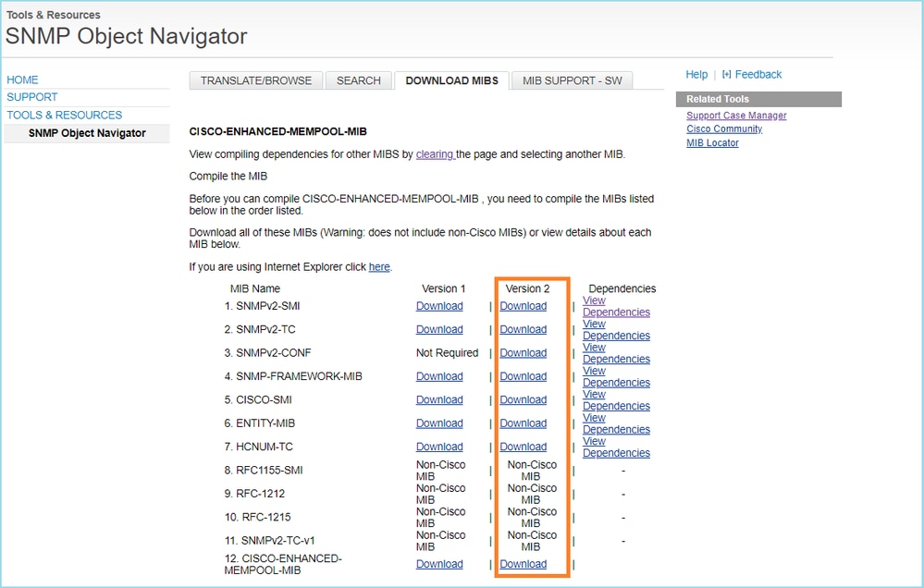Open Support Case Manager related tool
Image resolution: width=924 pixels, height=588 pixels.
(736, 116)
